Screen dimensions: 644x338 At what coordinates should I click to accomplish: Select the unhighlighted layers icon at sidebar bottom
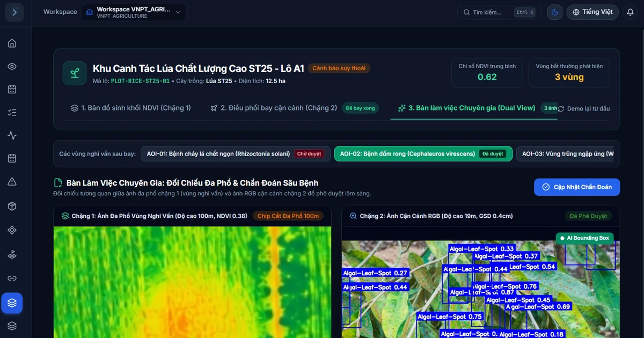coord(12,326)
